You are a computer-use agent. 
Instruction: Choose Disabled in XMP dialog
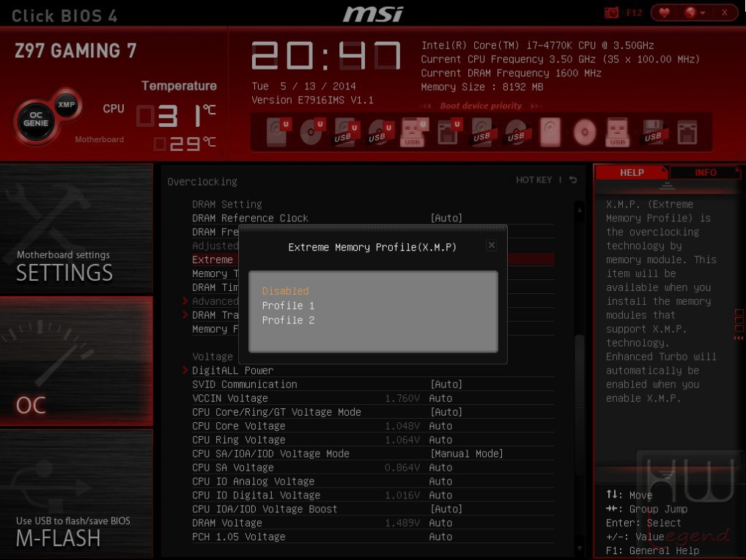coord(286,291)
